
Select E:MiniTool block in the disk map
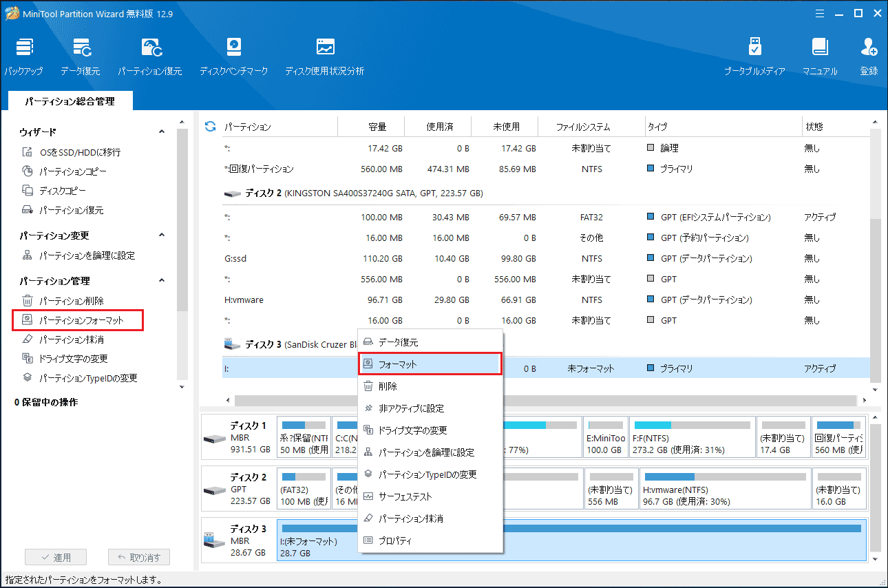(x=606, y=438)
